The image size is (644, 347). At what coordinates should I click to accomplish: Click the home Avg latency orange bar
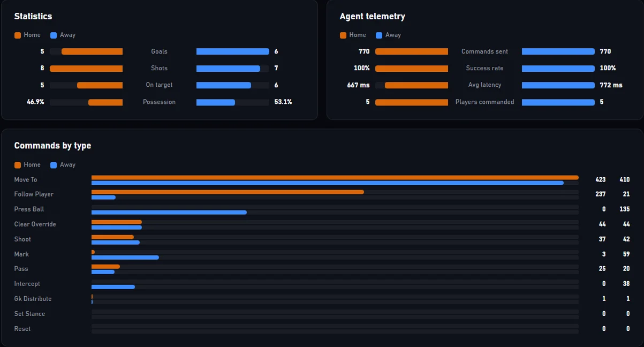tap(416, 85)
